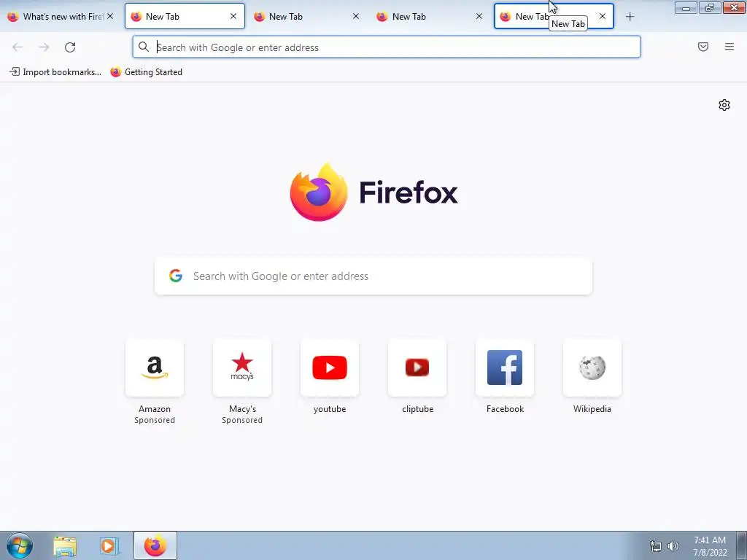Click the Show desktop strip at the taskbar end
The width and height of the screenshot is (747, 560).
[x=742, y=545]
